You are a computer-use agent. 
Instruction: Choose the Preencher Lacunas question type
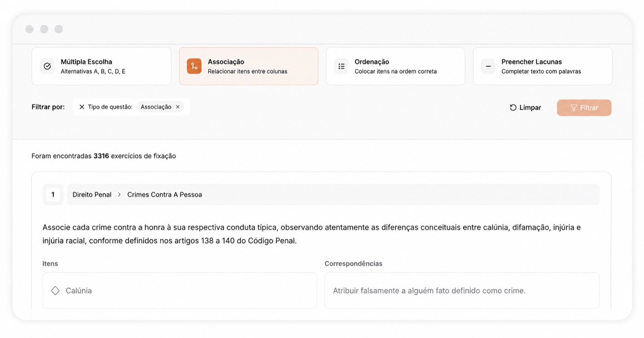pos(542,66)
